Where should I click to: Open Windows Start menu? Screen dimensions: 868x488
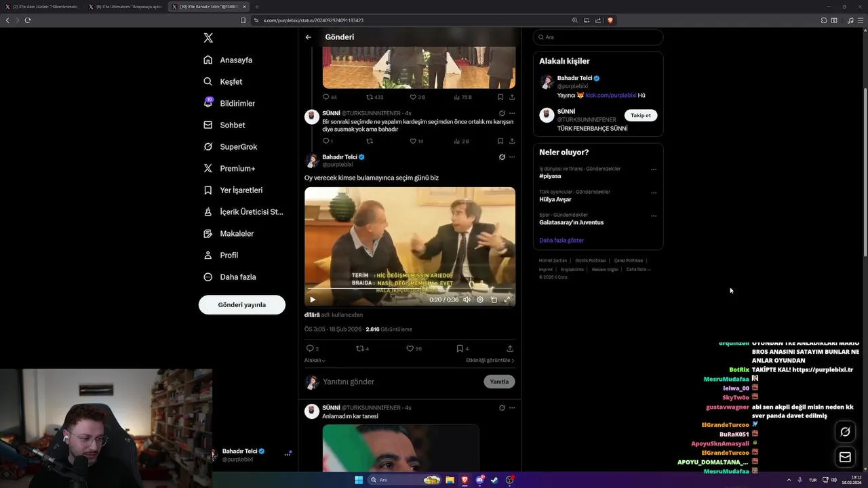[359, 480]
